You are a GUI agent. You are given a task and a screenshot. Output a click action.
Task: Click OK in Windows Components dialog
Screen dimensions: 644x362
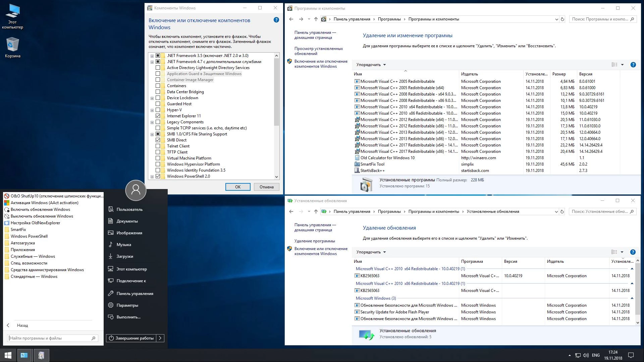(238, 187)
